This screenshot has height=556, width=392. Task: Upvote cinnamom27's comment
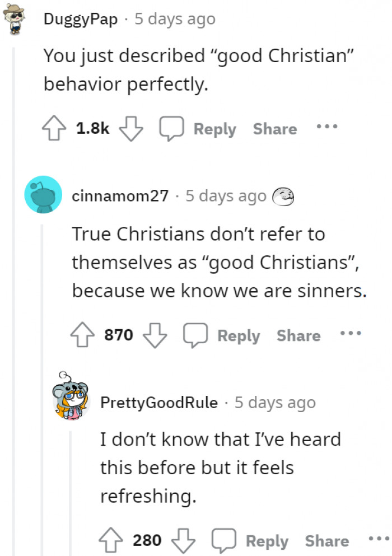(82, 336)
